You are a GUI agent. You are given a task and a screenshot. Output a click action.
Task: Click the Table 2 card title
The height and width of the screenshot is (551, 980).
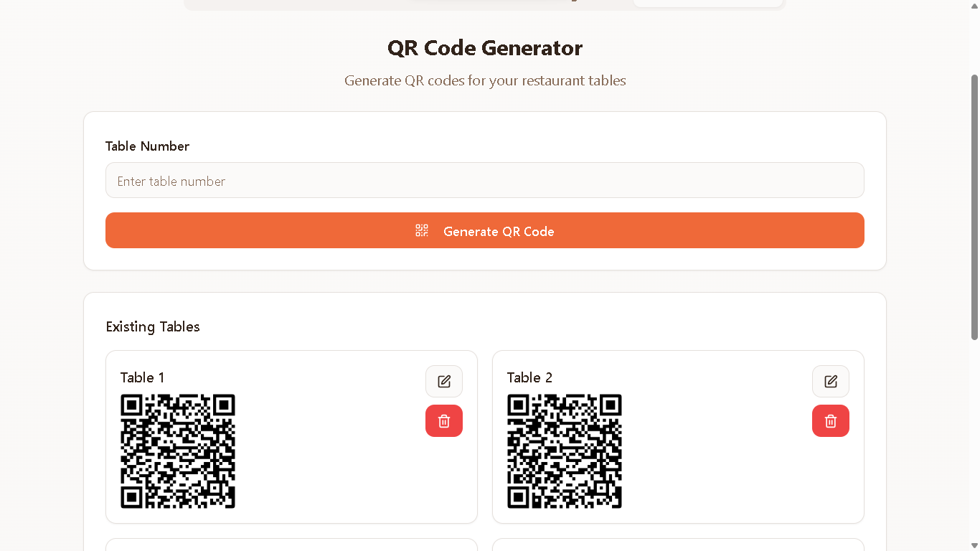(529, 378)
